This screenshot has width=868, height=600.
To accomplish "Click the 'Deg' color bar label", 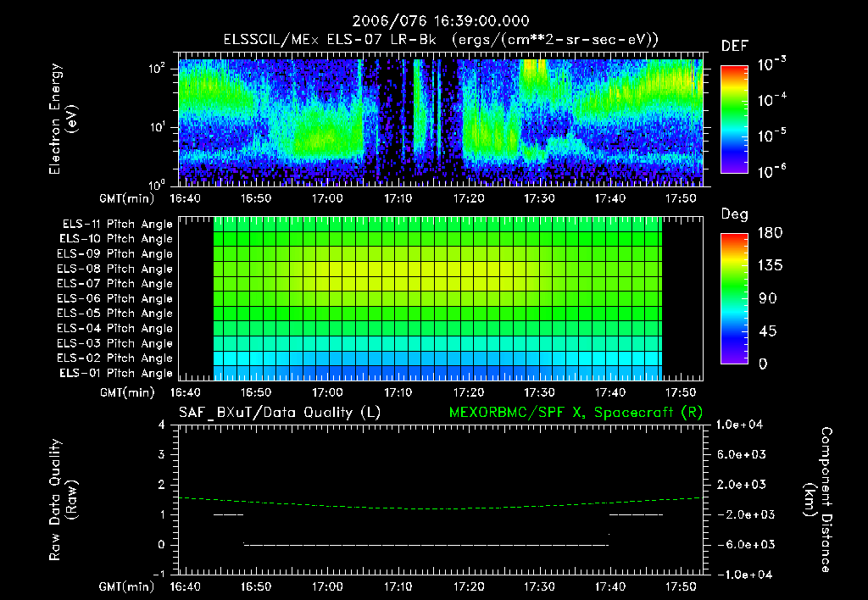I will 735,214.
